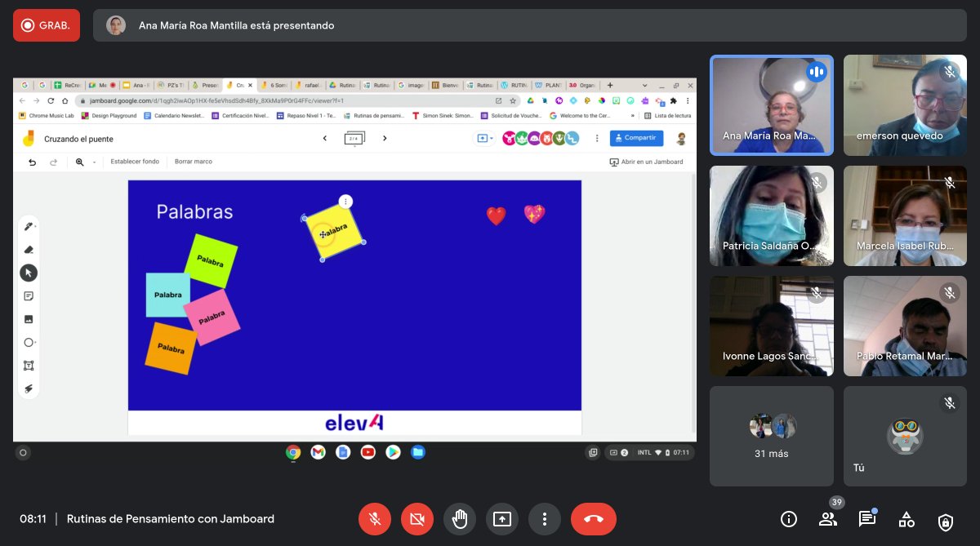The image size is (980, 546).
Task: Click Borrar marco
Action: (x=194, y=162)
